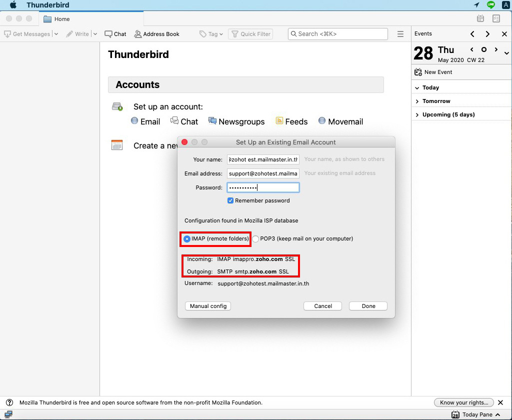Click mini next-day arrow beside Thu
Viewport: 512px width, 420px height.
coord(496,49)
